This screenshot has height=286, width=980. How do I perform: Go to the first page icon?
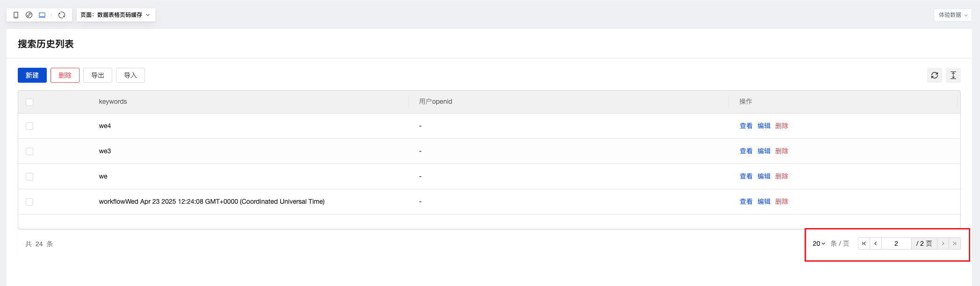tap(864, 243)
